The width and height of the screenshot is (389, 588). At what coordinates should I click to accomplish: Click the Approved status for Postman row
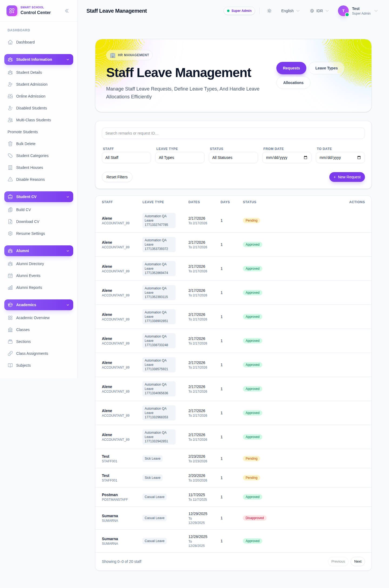[253, 497]
